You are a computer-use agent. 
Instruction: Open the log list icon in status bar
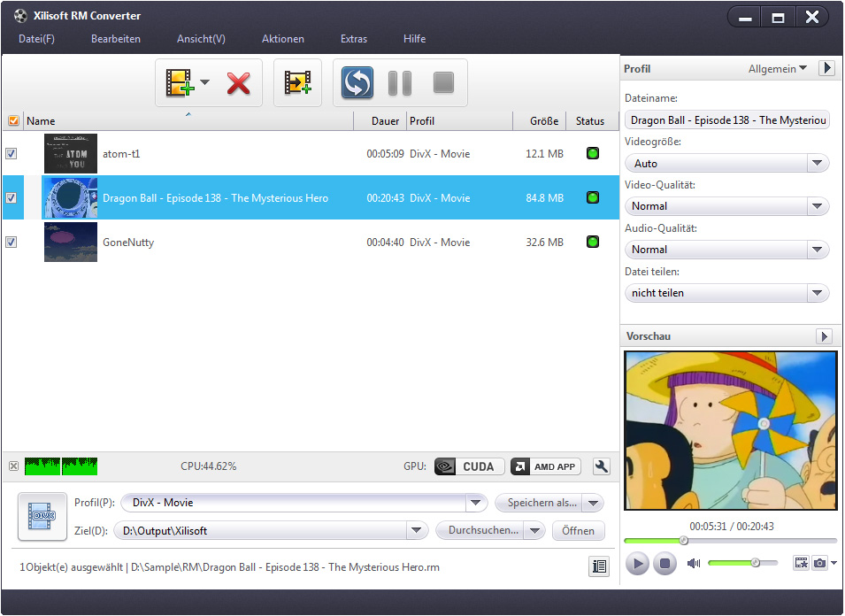(599, 566)
